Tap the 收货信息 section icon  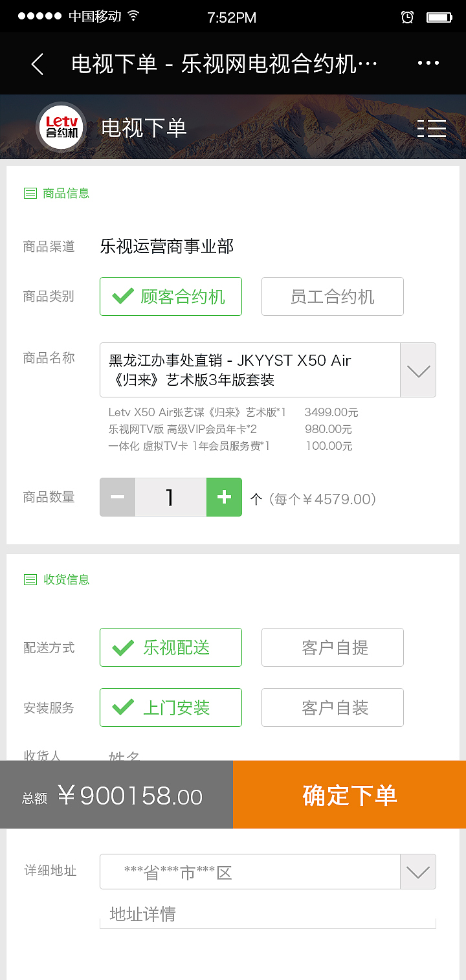pyautogui.click(x=30, y=579)
